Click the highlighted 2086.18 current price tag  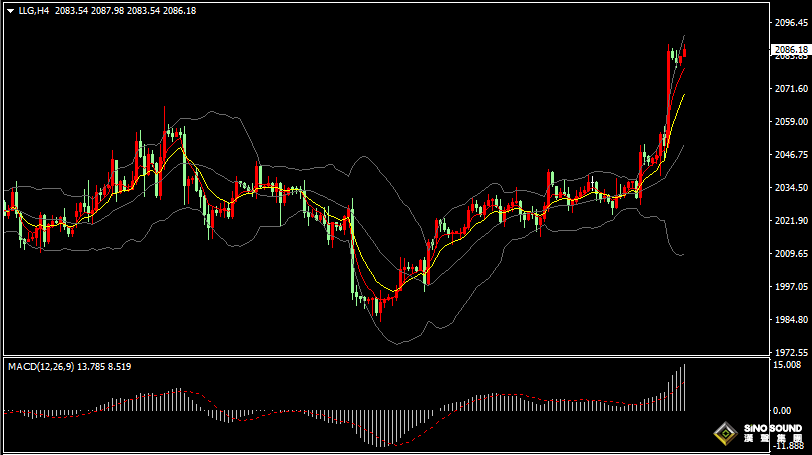[x=790, y=49]
